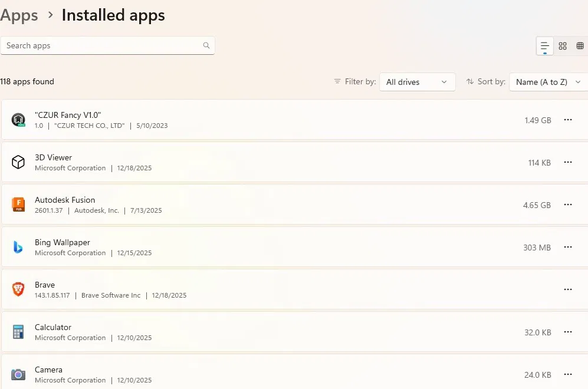Screen dimensions: 588x389
Task: Switch to grid view layout
Action: pos(562,45)
